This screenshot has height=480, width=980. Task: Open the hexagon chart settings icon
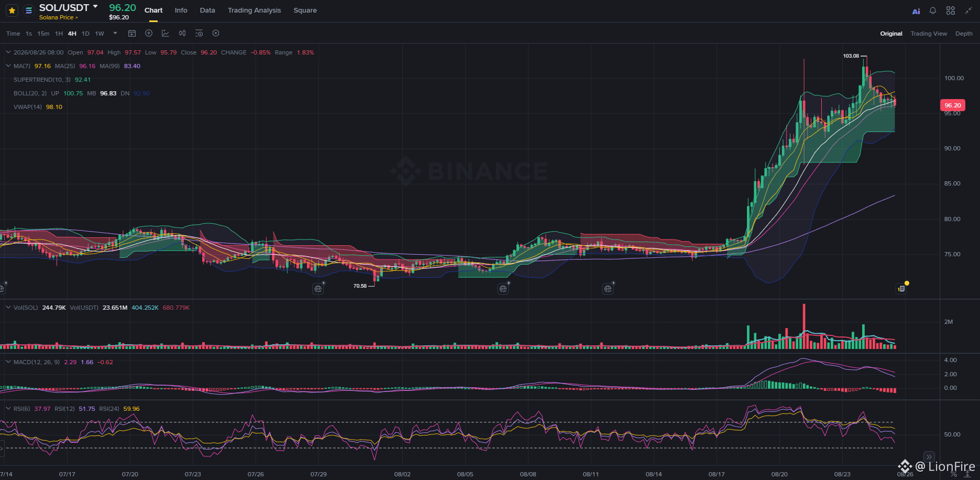tap(216, 33)
